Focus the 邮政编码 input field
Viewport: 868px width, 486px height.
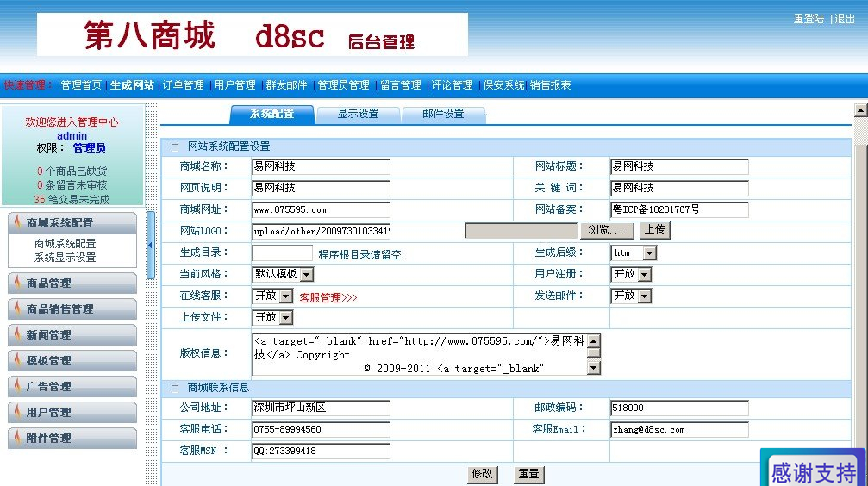click(680, 408)
